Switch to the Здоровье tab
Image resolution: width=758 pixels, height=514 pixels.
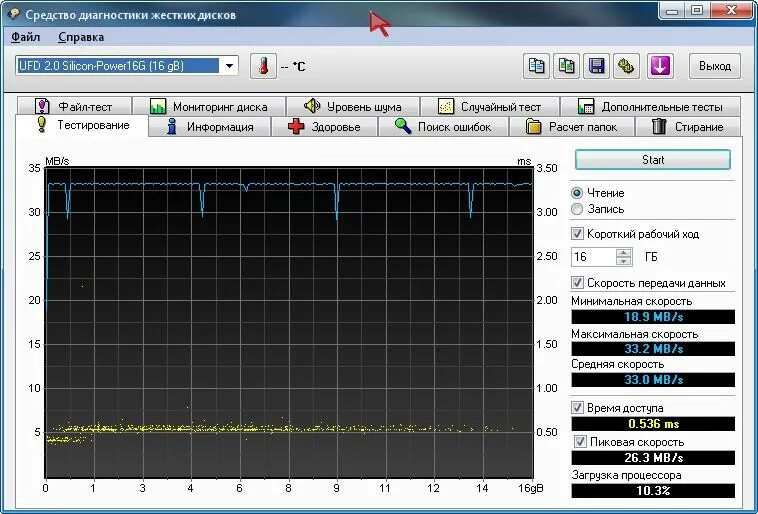point(324,127)
